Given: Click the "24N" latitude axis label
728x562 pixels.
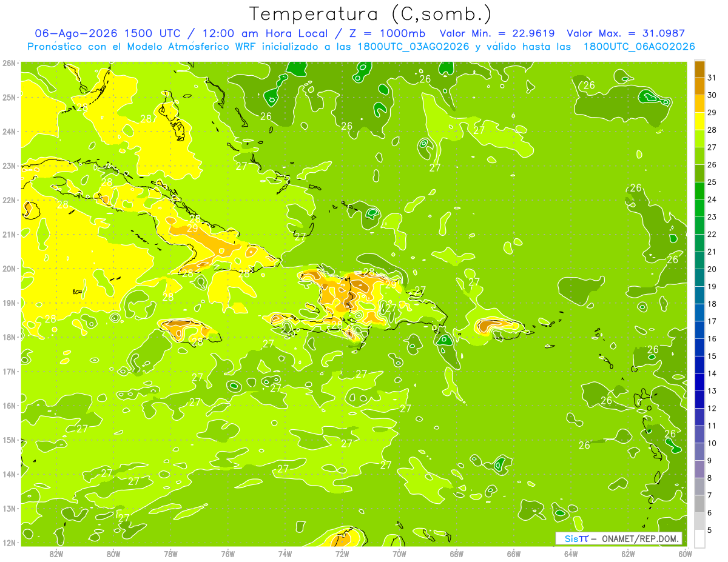Looking at the screenshot, I should click(x=8, y=132).
